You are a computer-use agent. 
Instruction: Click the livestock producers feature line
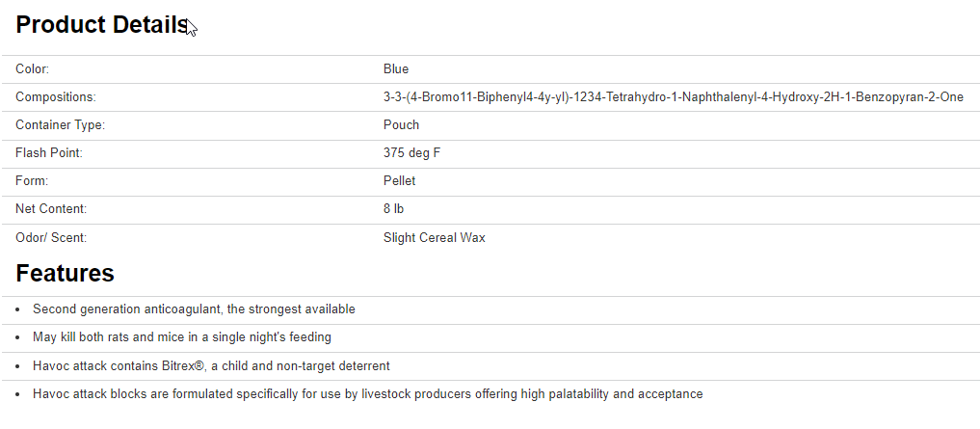pyautogui.click(x=367, y=394)
